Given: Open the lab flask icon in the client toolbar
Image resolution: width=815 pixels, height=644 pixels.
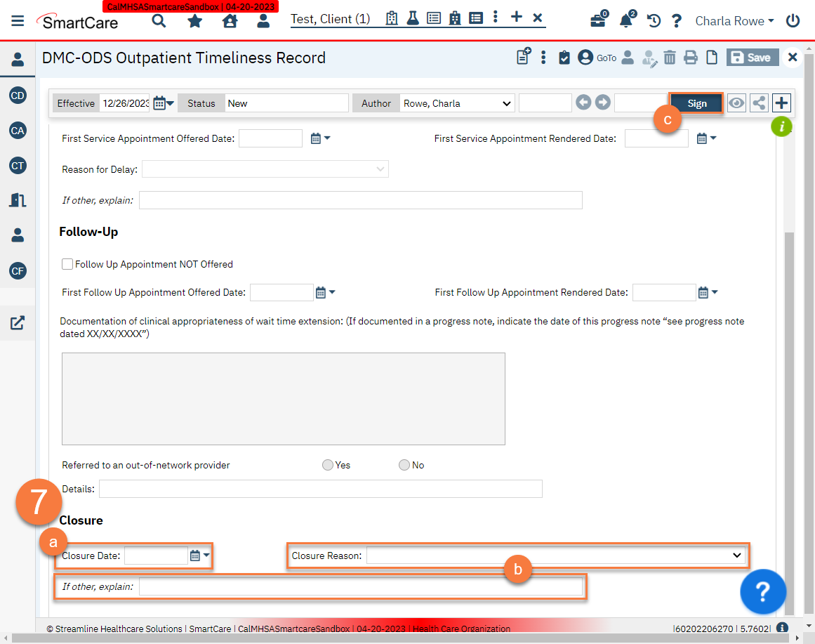Looking at the screenshot, I should (413, 19).
